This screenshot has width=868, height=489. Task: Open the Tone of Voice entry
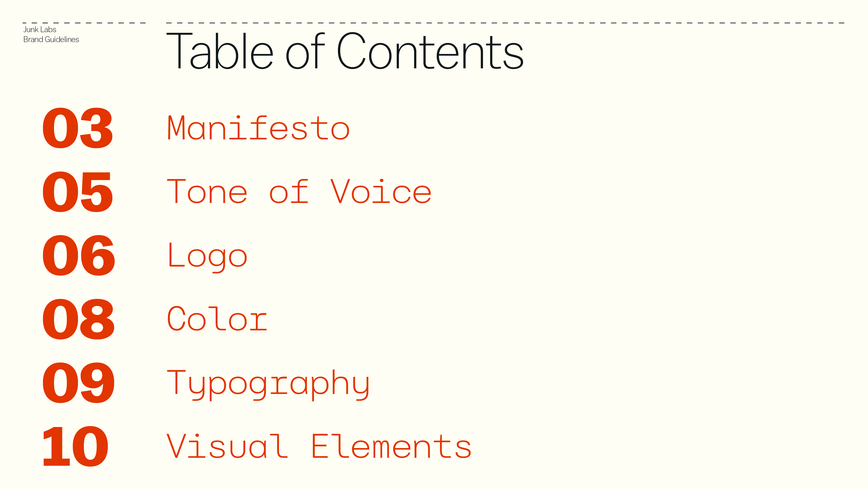coord(299,192)
